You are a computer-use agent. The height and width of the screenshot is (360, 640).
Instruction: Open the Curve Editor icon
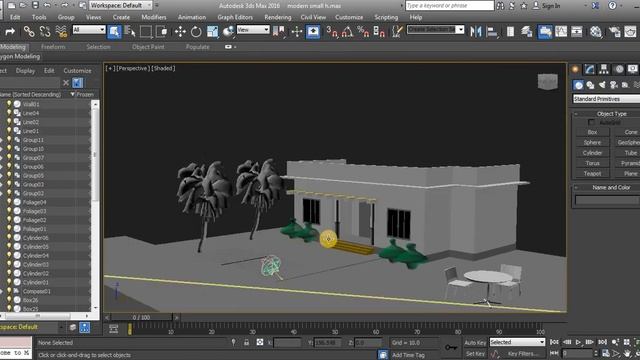click(x=561, y=31)
